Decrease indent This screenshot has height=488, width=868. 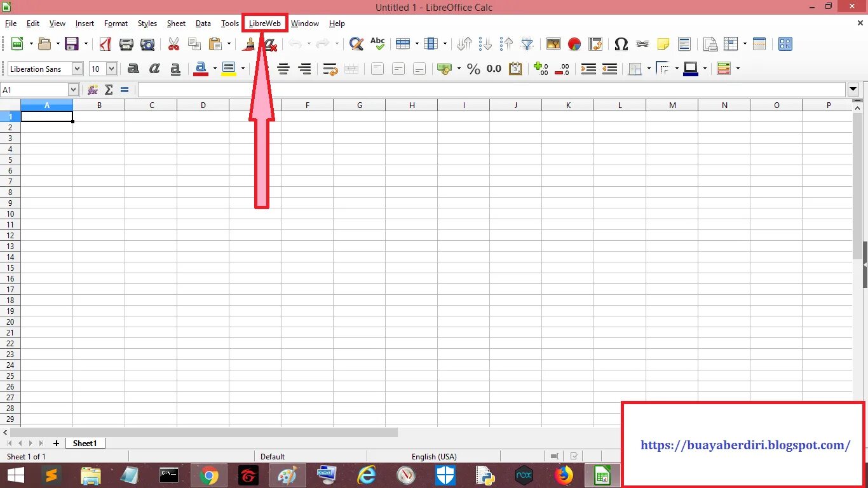tap(609, 69)
